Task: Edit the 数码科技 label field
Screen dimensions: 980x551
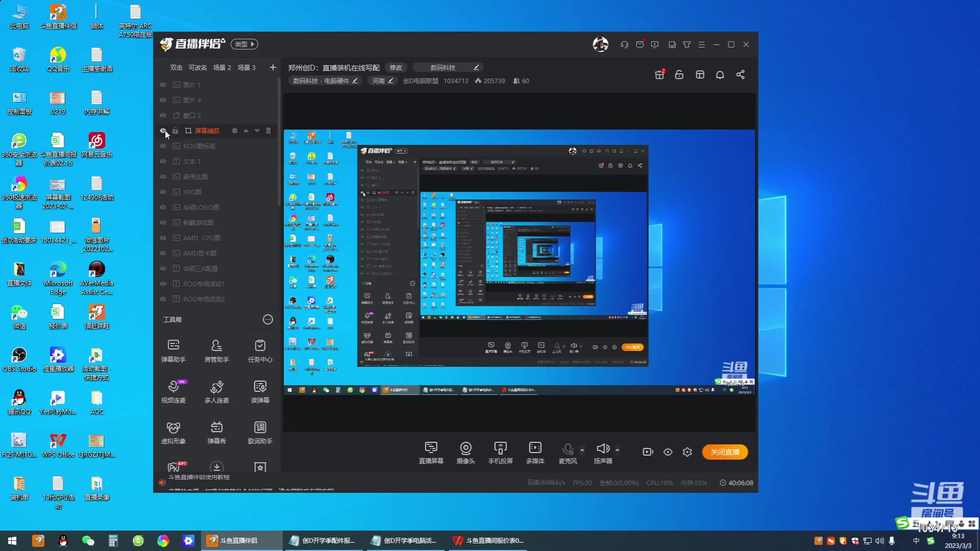Action: click(448, 67)
